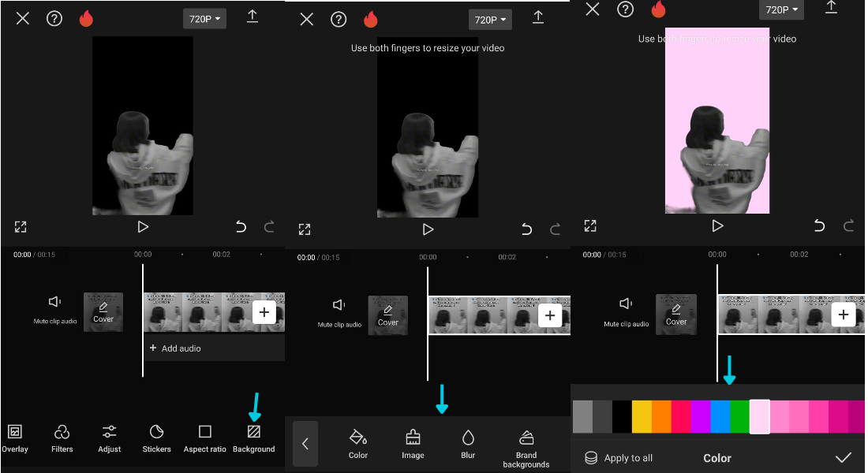Screen dimensions: 868x473
Task: Select video clip strip in left panel timeline
Action: pos(214,312)
